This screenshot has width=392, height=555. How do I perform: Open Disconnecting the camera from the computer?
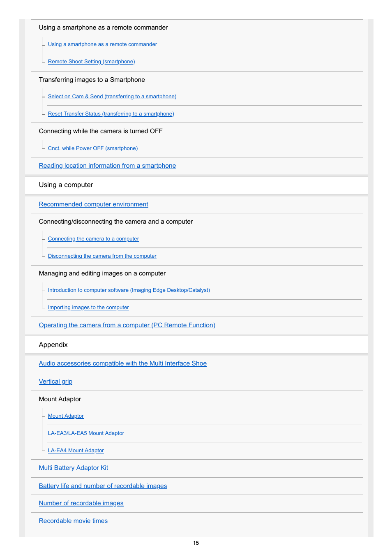[102, 256]
